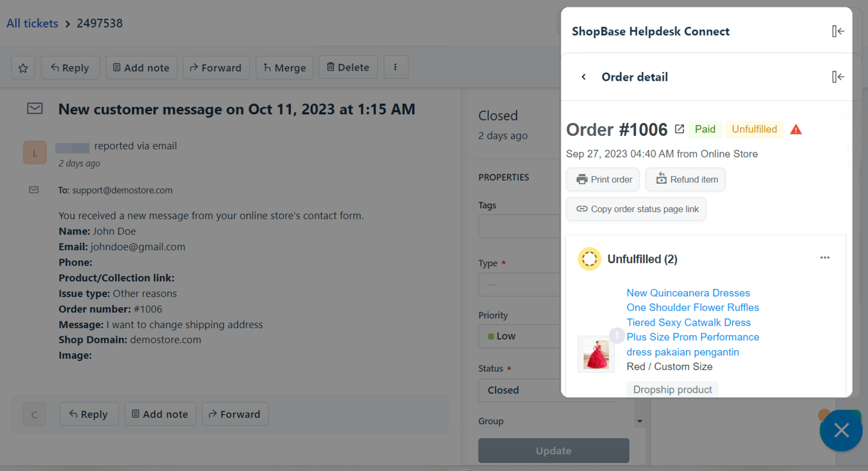Viewport: 868px width, 471px height.
Task: Click the Unfulfilled status circle icon
Action: point(589,259)
